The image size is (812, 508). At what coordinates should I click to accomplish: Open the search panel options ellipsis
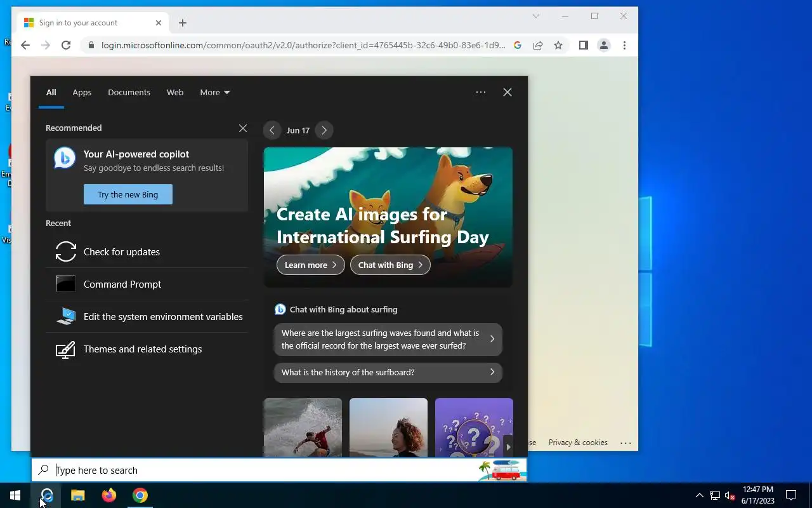point(481,92)
